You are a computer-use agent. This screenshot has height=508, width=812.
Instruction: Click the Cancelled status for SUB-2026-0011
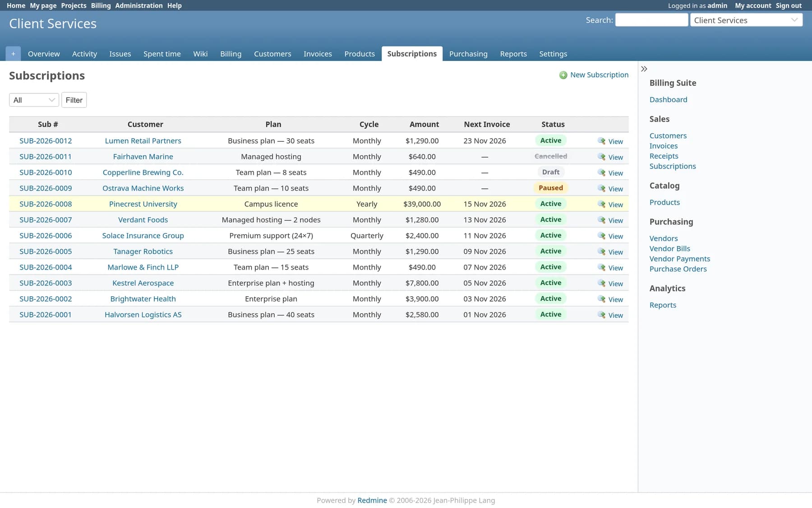(551, 156)
